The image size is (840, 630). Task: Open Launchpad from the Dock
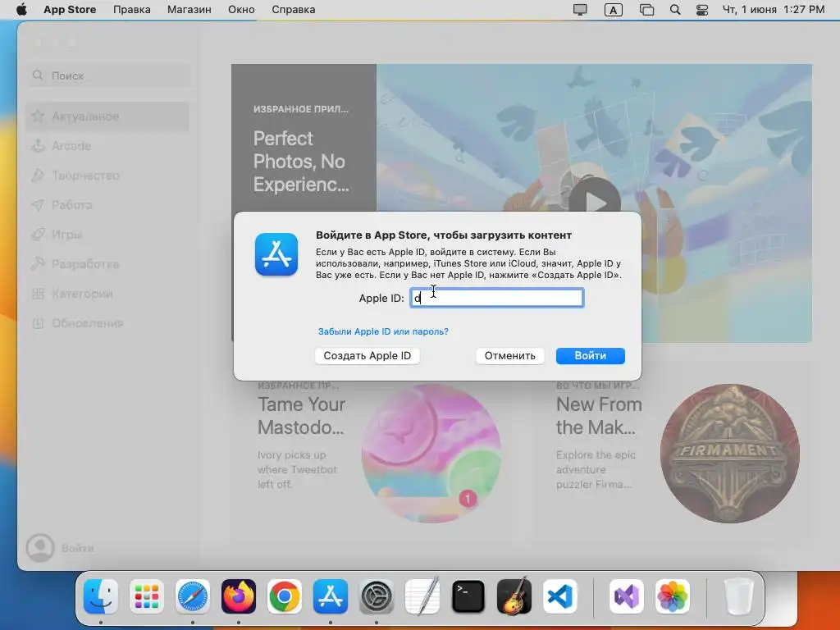coord(147,596)
